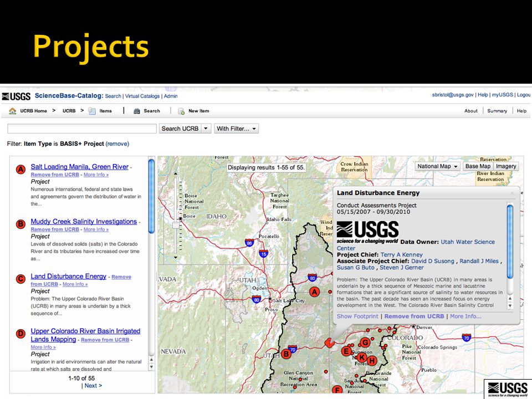This screenshot has height=399, width=532.
Task: Open the Summary page
Action: pyautogui.click(x=497, y=111)
